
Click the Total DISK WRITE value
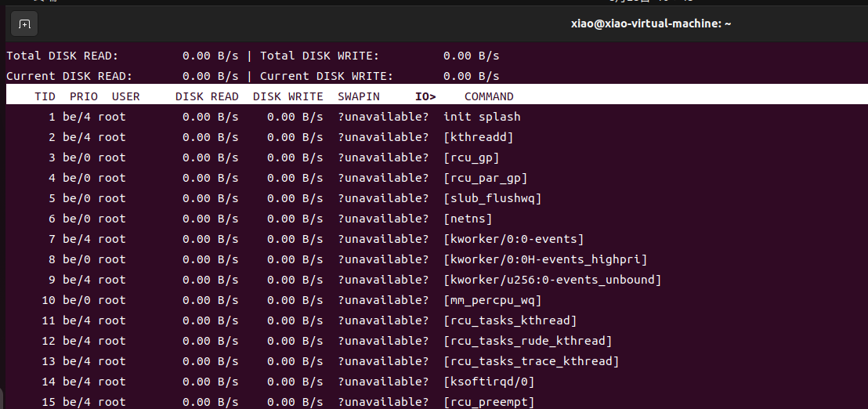[x=471, y=56]
